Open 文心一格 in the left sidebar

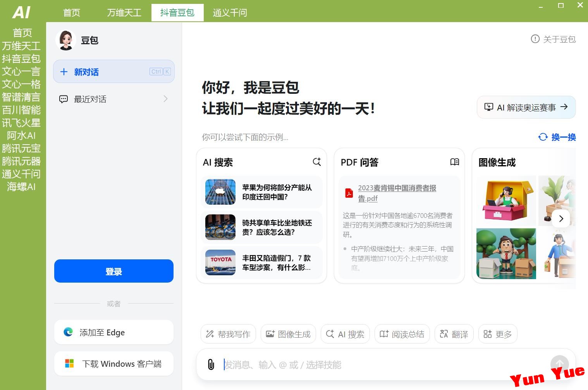click(21, 84)
